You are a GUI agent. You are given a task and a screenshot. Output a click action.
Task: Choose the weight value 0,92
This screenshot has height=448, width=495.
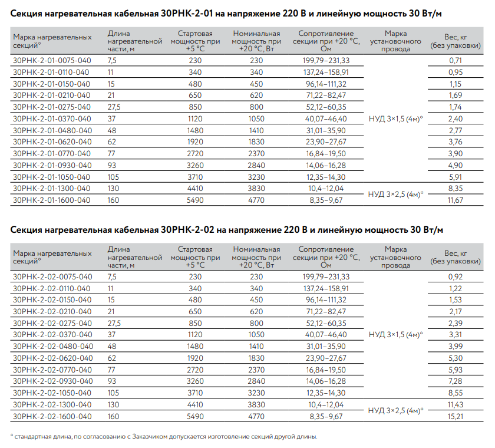[456, 277]
